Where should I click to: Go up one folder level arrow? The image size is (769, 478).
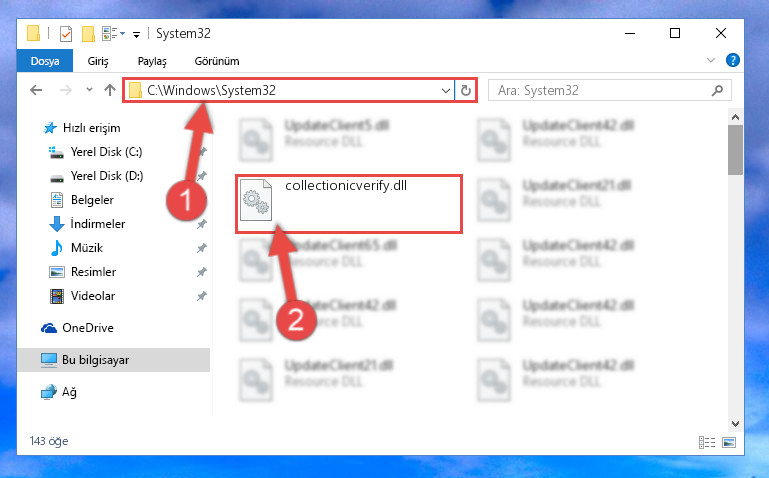110,90
